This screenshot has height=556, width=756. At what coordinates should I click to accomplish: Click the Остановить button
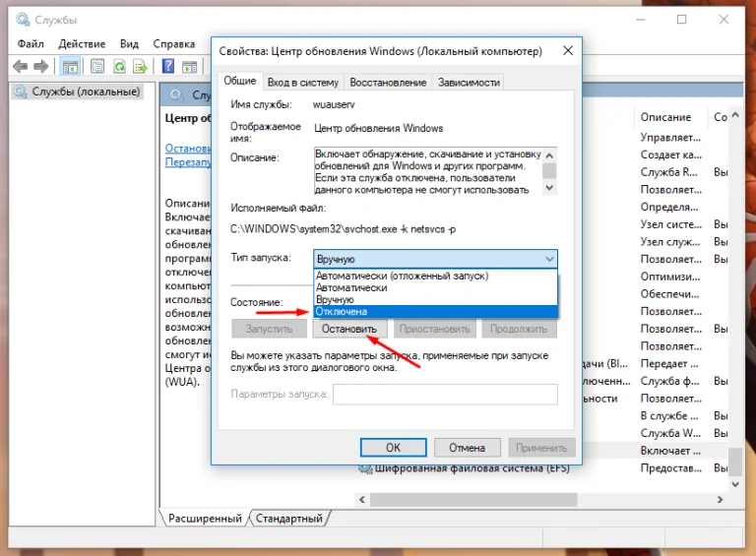tap(349, 329)
